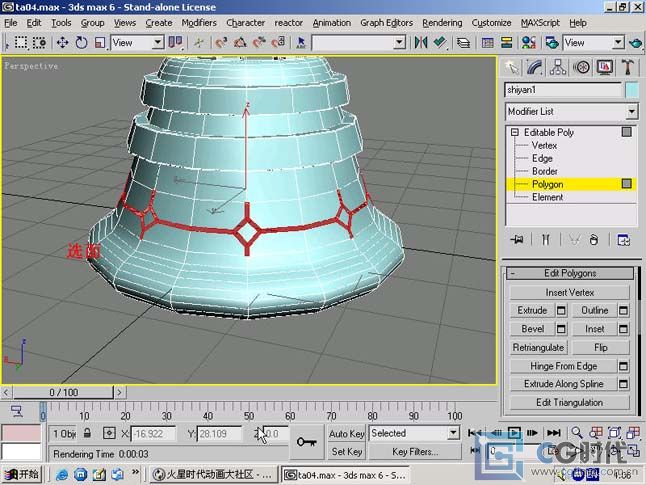The image size is (646, 485).
Task: Open the Create command panel tab
Action: pos(511,67)
